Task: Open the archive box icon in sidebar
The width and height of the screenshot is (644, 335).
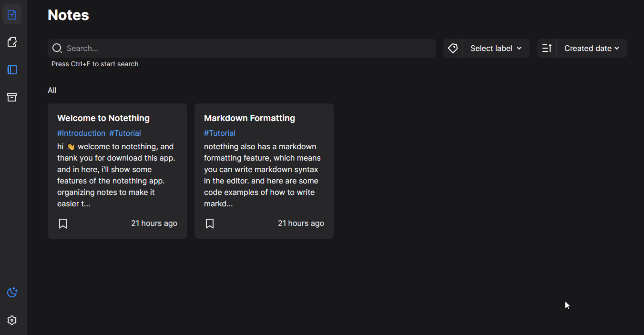Action: (12, 97)
